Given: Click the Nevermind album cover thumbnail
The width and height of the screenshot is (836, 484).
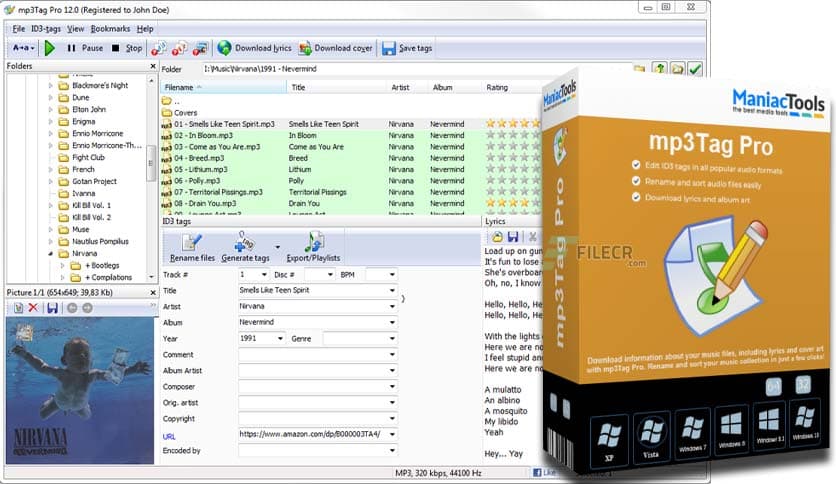Looking at the screenshot, I should coord(80,391).
